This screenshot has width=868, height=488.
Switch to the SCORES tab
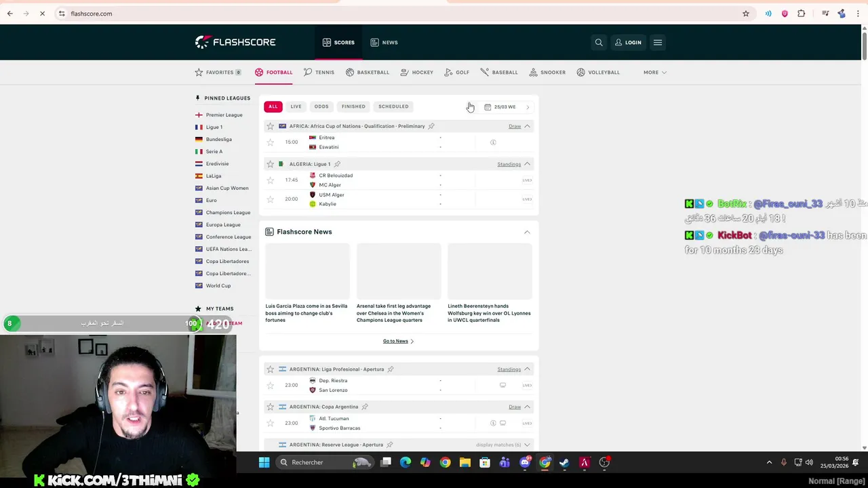click(x=338, y=42)
